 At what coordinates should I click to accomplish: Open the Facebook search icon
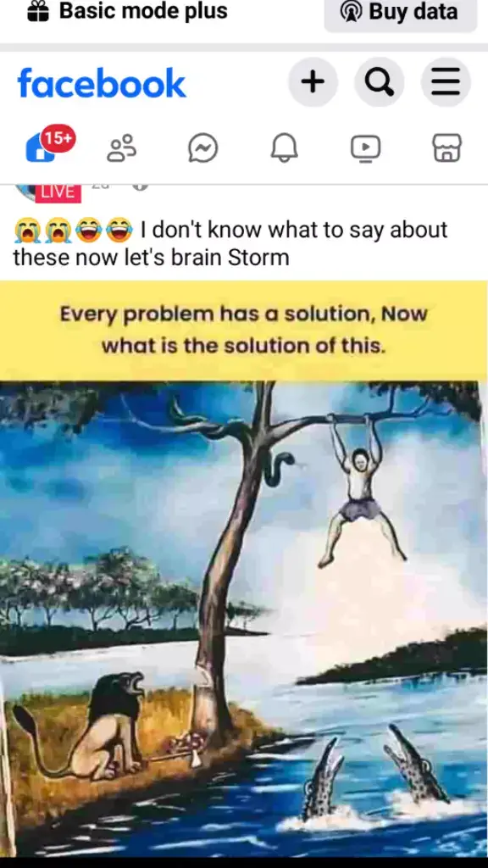pos(379,82)
